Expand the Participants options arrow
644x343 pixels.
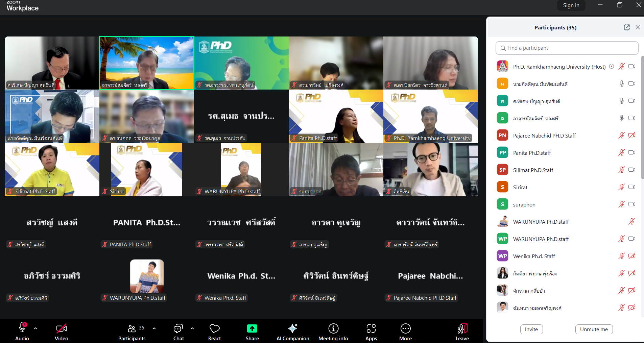pyautogui.click(x=154, y=328)
